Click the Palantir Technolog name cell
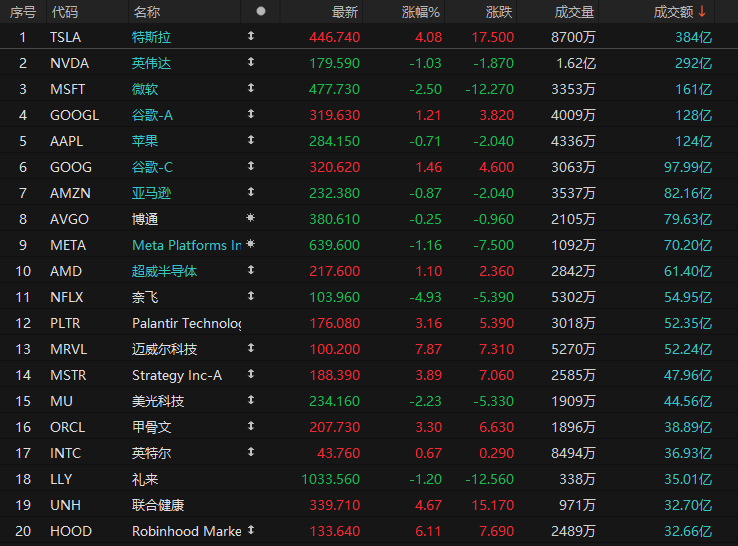The width and height of the screenshot is (738, 546). pos(187,323)
